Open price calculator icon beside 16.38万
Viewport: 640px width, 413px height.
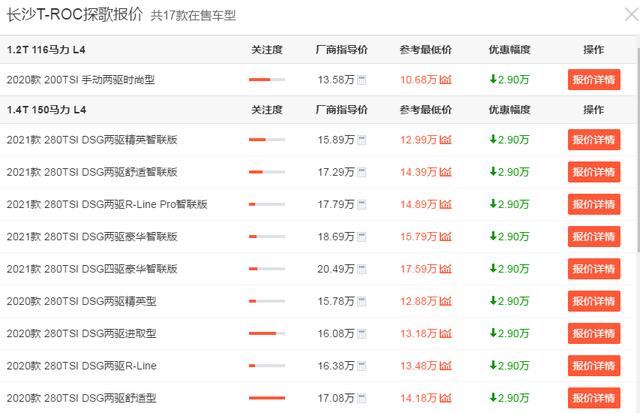[362, 366]
